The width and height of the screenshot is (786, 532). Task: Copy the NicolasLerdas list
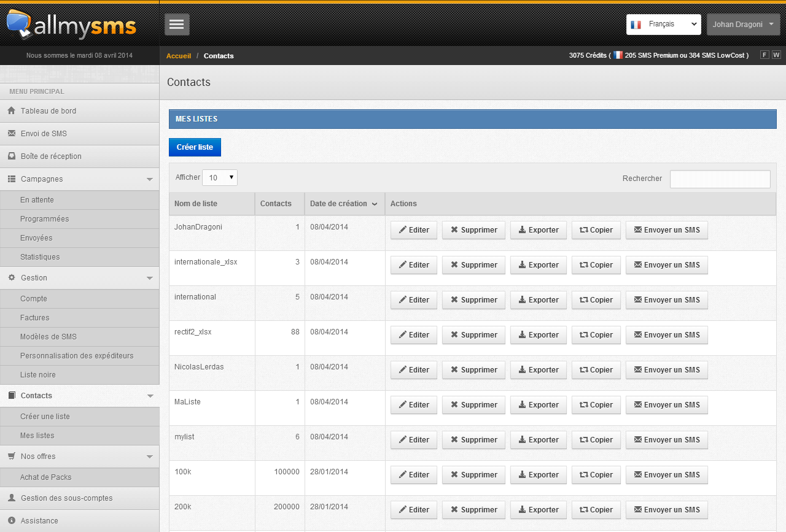pyautogui.click(x=596, y=370)
